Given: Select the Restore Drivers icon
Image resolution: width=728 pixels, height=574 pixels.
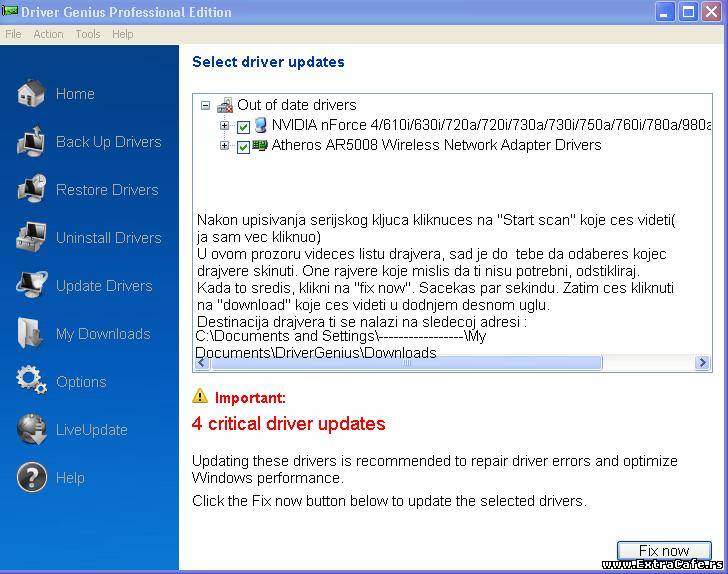Looking at the screenshot, I should tap(31, 190).
